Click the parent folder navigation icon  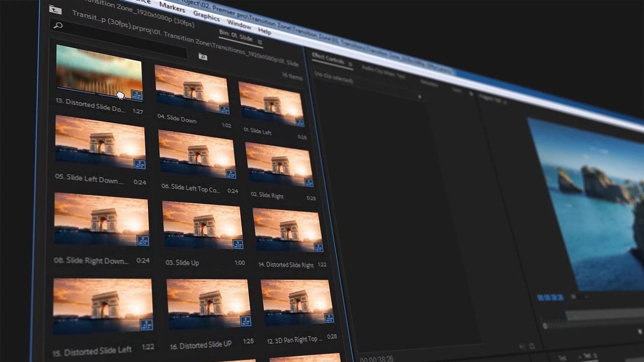click(x=55, y=10)
